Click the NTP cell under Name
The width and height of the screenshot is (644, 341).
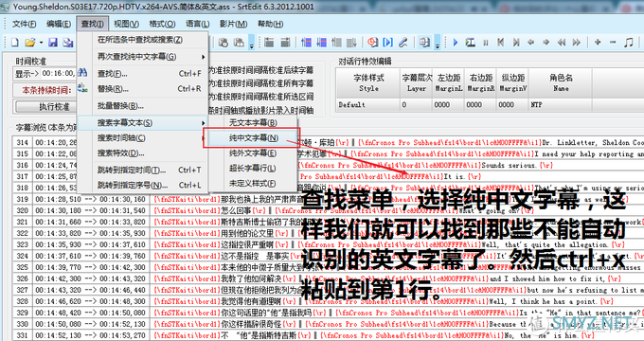point(561,105)
